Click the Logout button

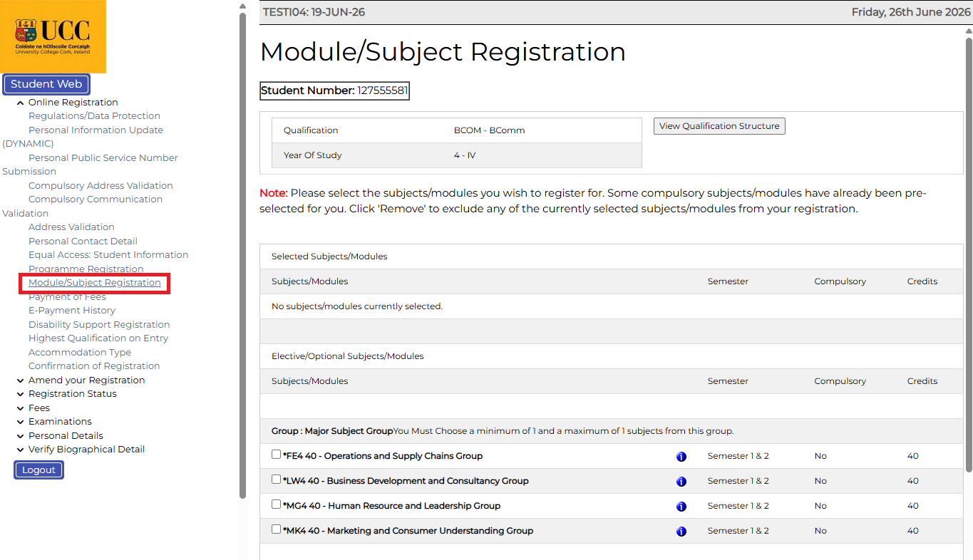click(38, 470)
